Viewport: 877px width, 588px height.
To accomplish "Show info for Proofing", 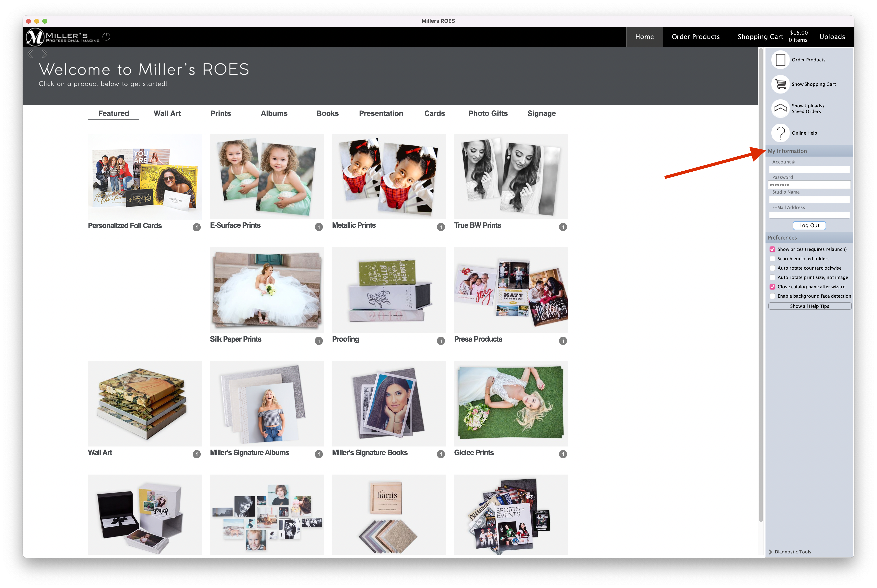I will tap(441, 341).
